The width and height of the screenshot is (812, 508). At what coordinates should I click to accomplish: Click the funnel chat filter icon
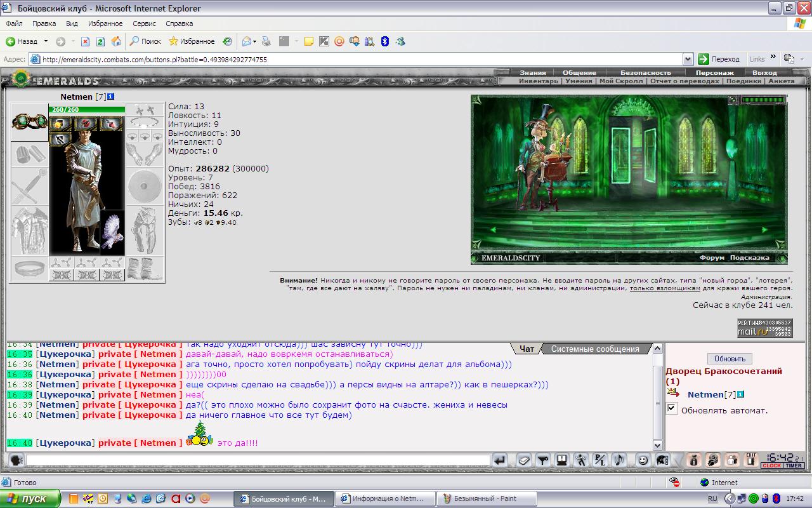coord(543,461)
